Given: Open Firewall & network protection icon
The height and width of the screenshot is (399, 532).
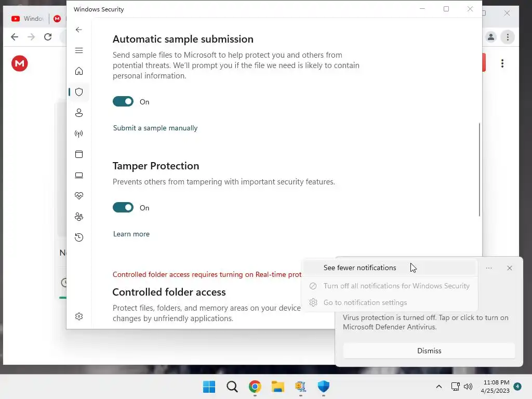Looking at the screenshot, I should [79, 134].
